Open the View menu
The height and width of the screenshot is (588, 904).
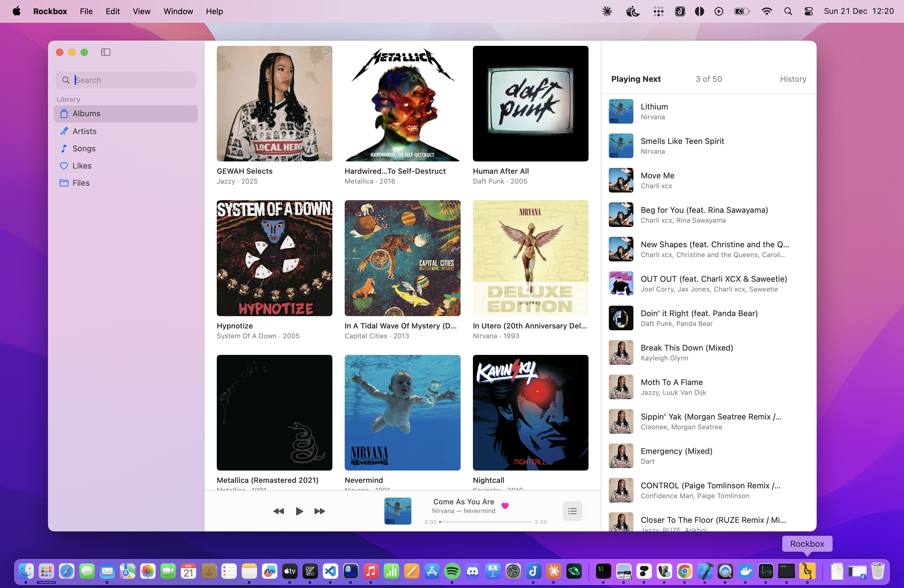[141, 11]
